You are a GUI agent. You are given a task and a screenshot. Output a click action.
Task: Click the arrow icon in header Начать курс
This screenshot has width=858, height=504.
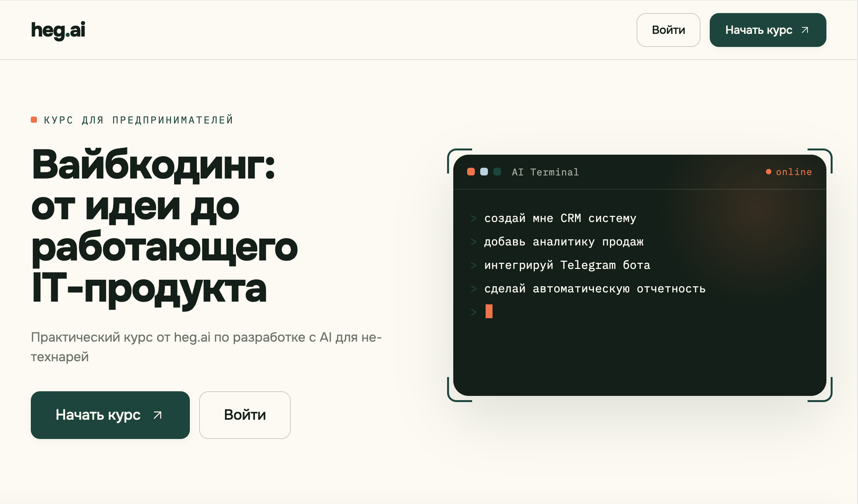click(x=805, y=30)
